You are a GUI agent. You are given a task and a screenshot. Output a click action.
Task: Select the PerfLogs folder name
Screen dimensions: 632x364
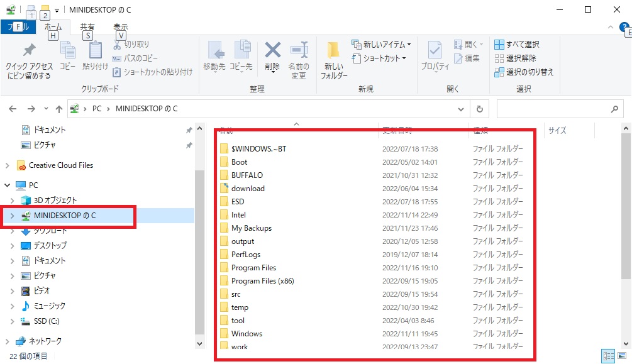click(246, 255)
